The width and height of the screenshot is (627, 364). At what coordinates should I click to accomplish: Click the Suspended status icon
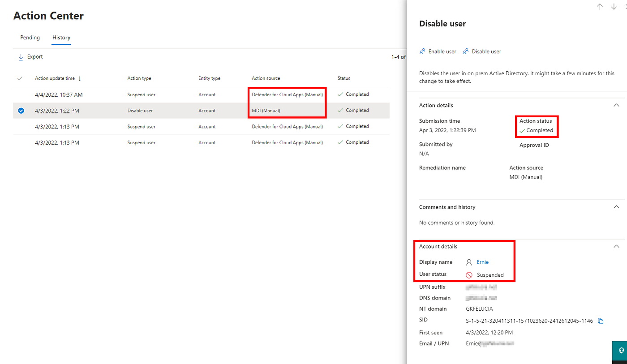pyautogui.click(x=469, y=275)
